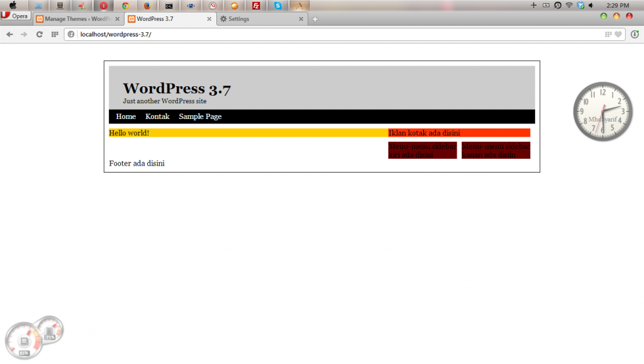Click the analog clock desktop gadget
This screenshot has height=364, width=644.
click(x=603, y=111)
